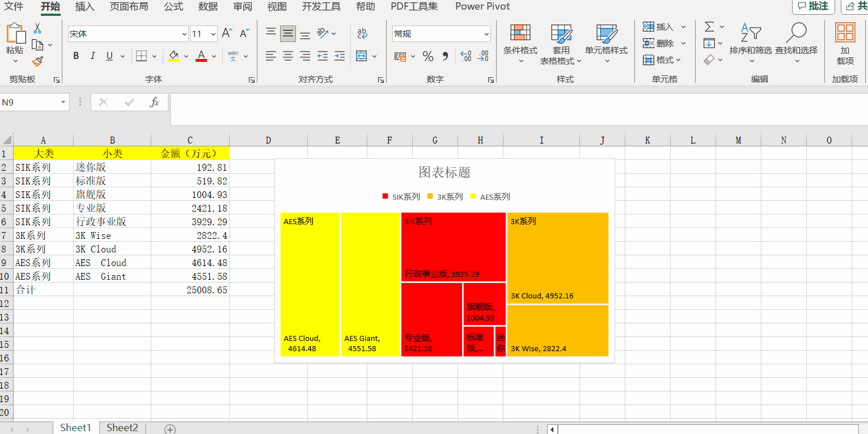
Task: Toggle italic formatting
Action: [92, 56]
